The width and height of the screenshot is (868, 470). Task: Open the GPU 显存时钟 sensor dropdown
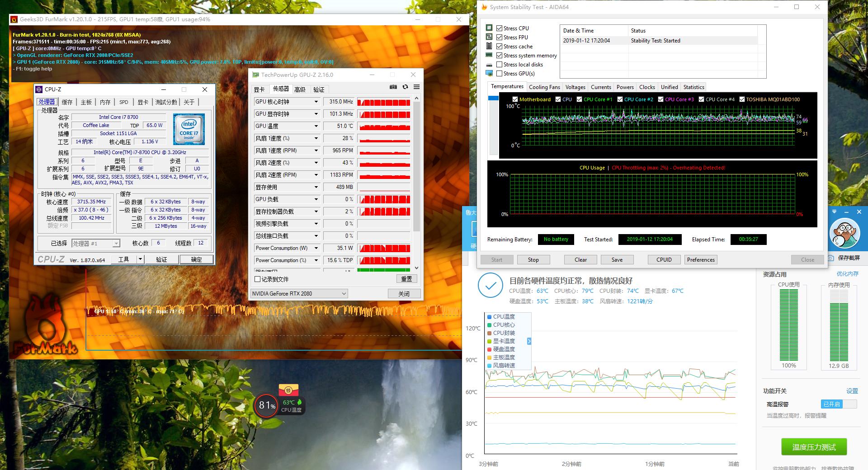pos(316,114)
